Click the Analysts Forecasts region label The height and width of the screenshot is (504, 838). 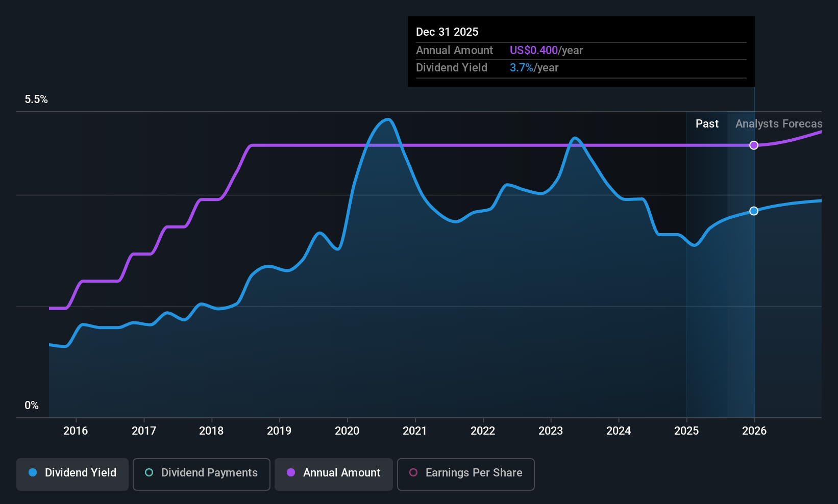778,124
